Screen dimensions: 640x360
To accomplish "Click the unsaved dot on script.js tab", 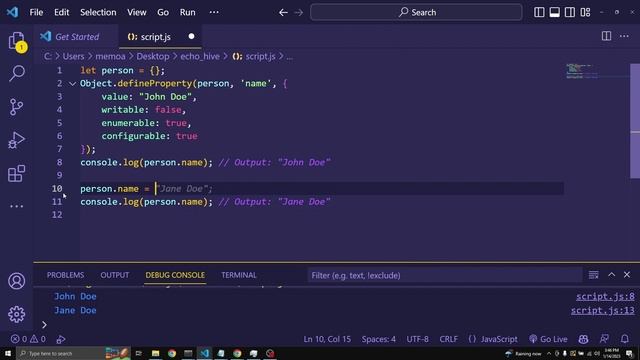I will pos(191,36).
